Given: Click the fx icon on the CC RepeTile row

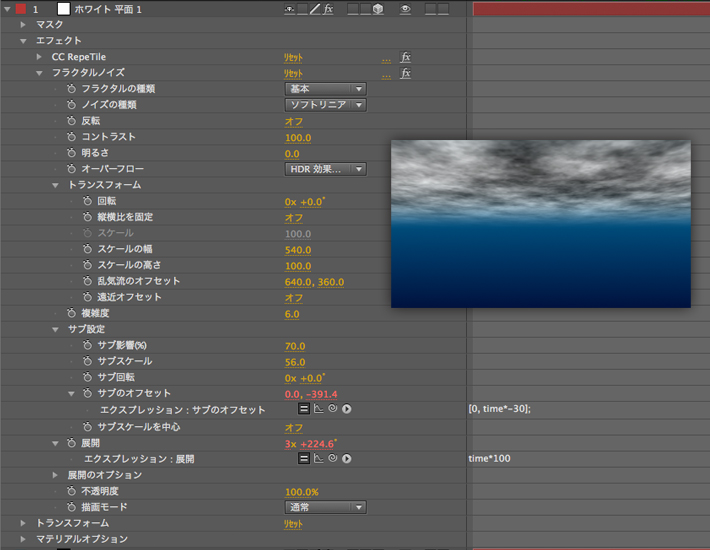Looking at the screenshot, I should coord(405,57).
